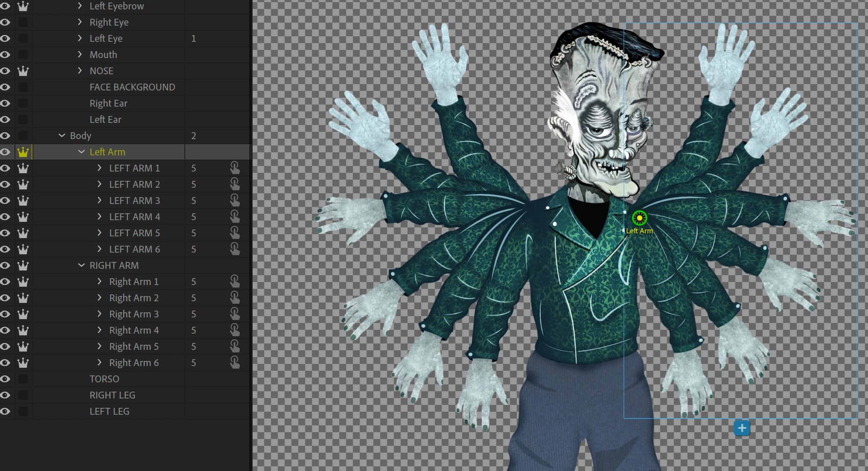Click the draggable hand icon on LEFT ARM 1
The width and height of the screenshot is (868, 471).
[x=235, y=168]
